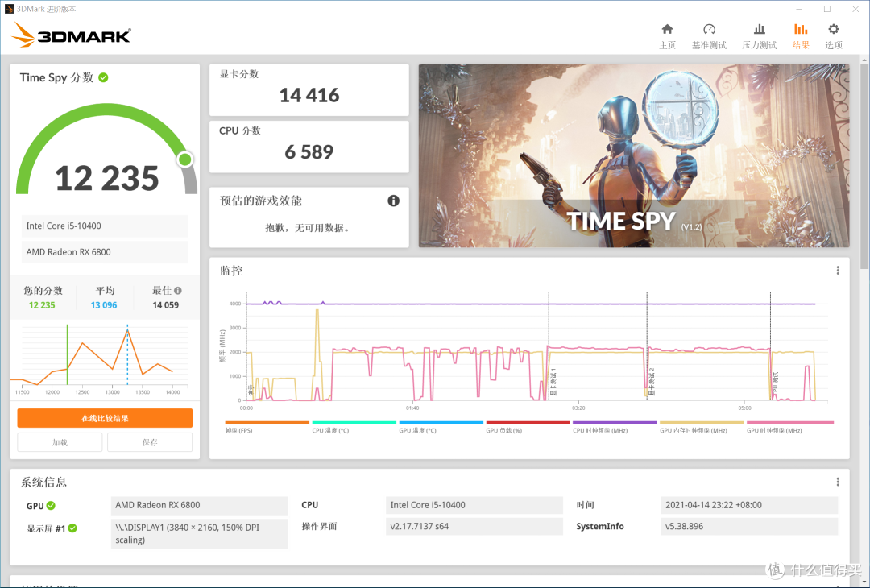This screenshot has height=588, width=870.
Task: Click the GPU field AMD Radeon RX 6800 in 系统信息
Action: coord(200,505)
